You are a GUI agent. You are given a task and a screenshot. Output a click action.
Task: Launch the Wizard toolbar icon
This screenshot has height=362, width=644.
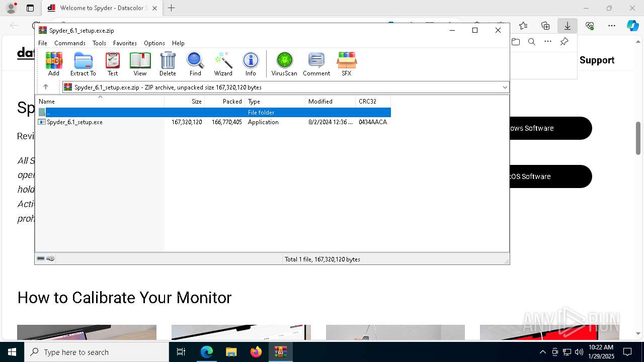(223, 64)
